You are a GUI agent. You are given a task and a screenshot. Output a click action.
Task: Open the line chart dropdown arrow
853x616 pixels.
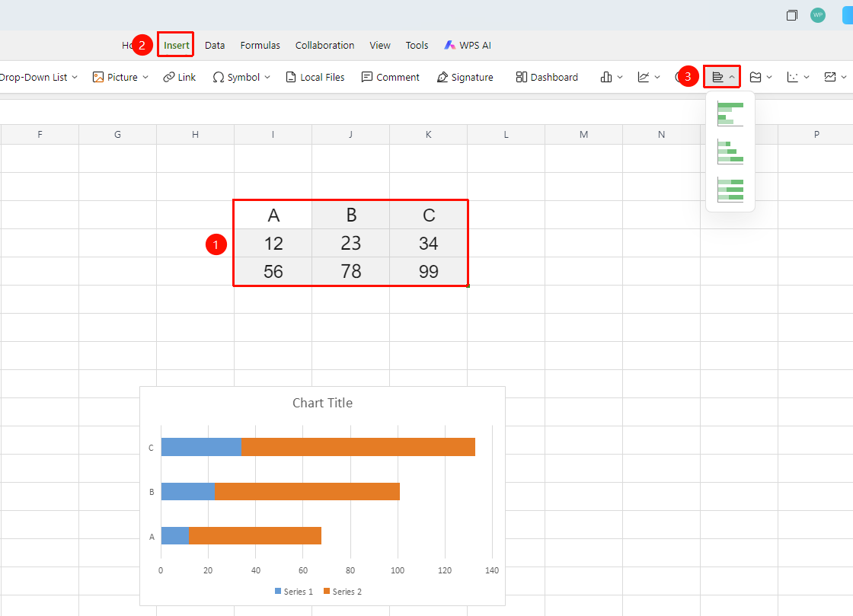657,77
